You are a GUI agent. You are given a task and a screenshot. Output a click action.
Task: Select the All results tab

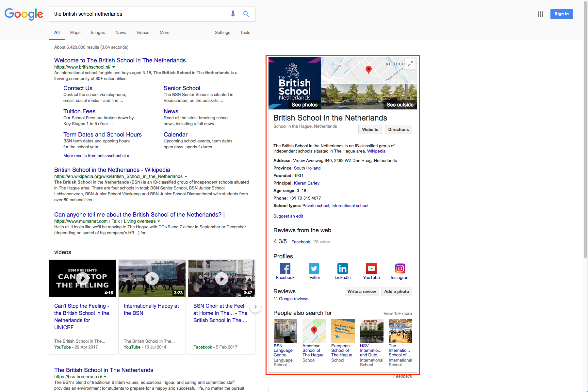click(x=57, y=33)
